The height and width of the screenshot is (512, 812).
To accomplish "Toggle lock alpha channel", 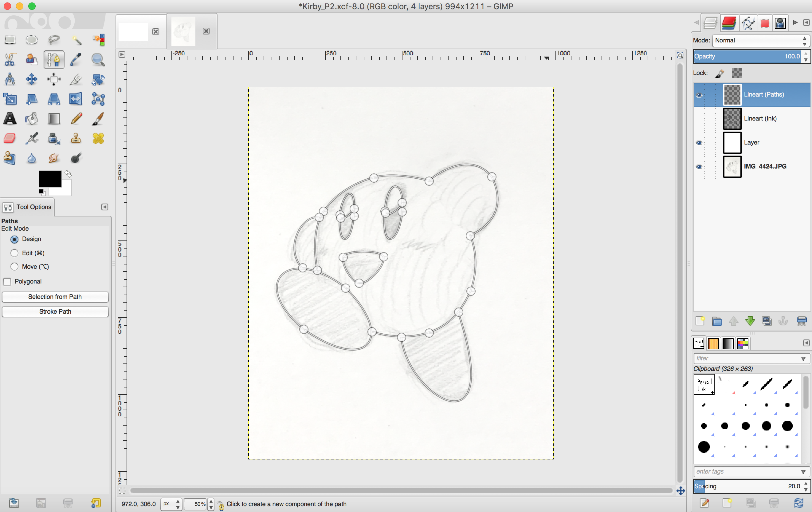I will coord(737,73).
